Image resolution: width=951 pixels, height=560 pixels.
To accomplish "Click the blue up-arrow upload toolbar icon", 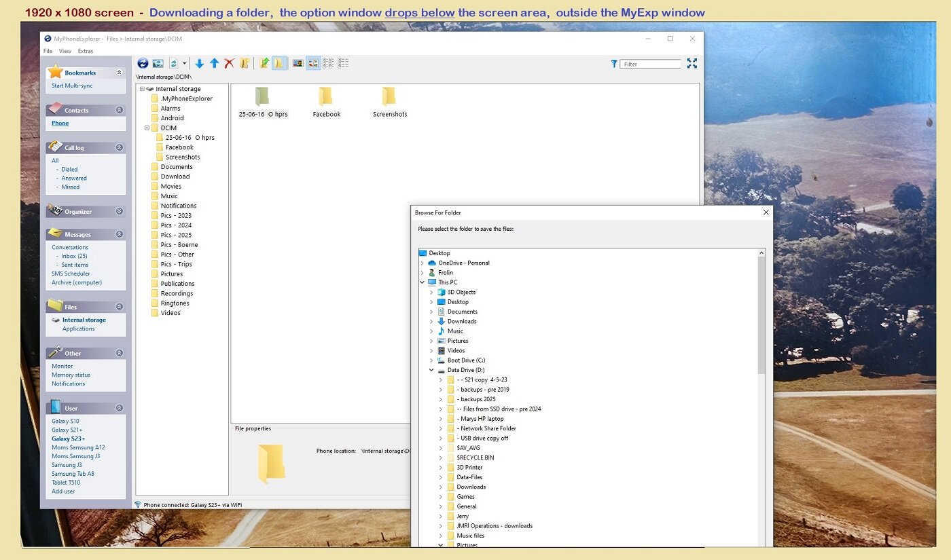I will coord(214,63).
